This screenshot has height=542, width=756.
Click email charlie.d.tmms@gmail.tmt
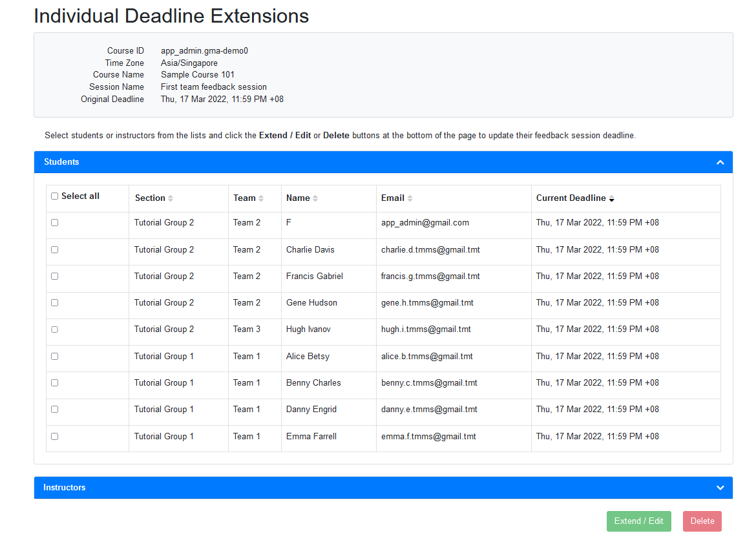click(x=430, y=250)
